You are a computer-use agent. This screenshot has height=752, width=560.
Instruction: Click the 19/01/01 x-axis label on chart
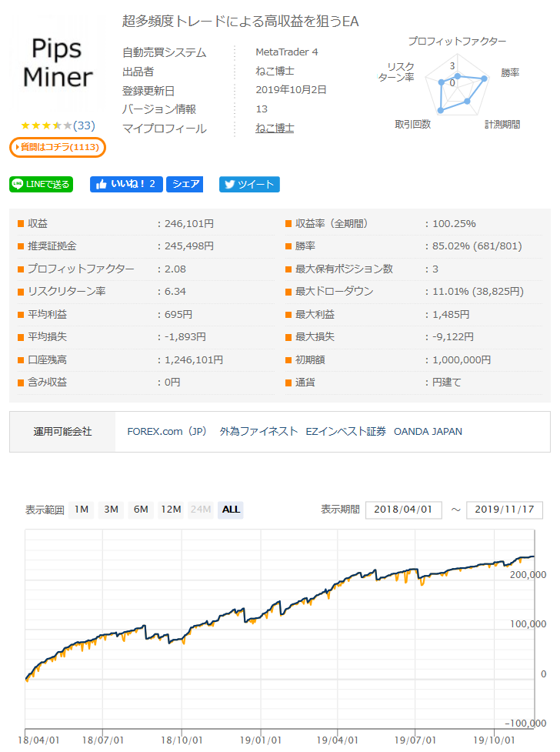click(x=260, y=740)
